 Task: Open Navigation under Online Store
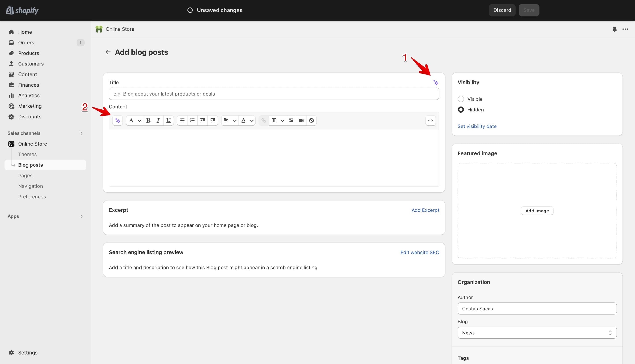[x=30, y=186]
